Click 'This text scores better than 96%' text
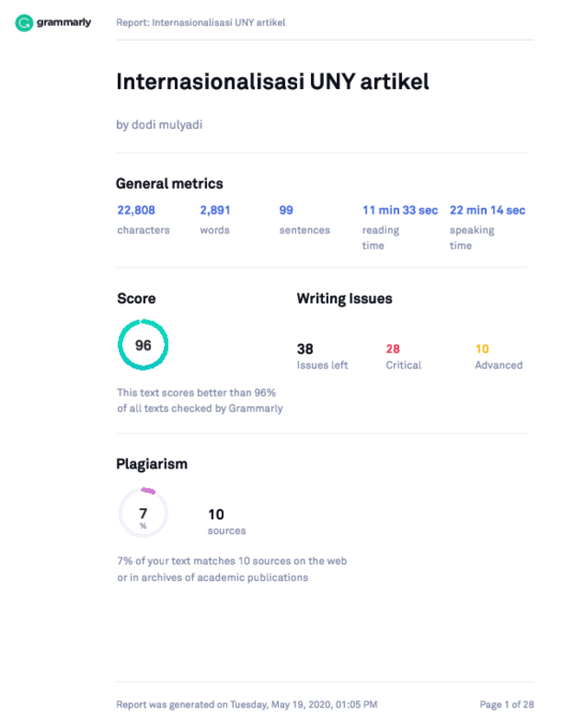 [x=197, y=393]
